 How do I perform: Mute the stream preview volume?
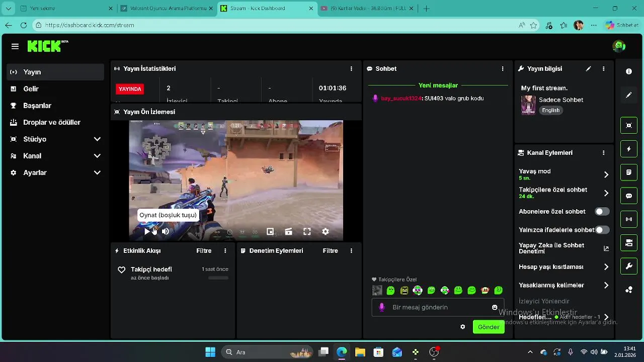(x=166, y=231)
